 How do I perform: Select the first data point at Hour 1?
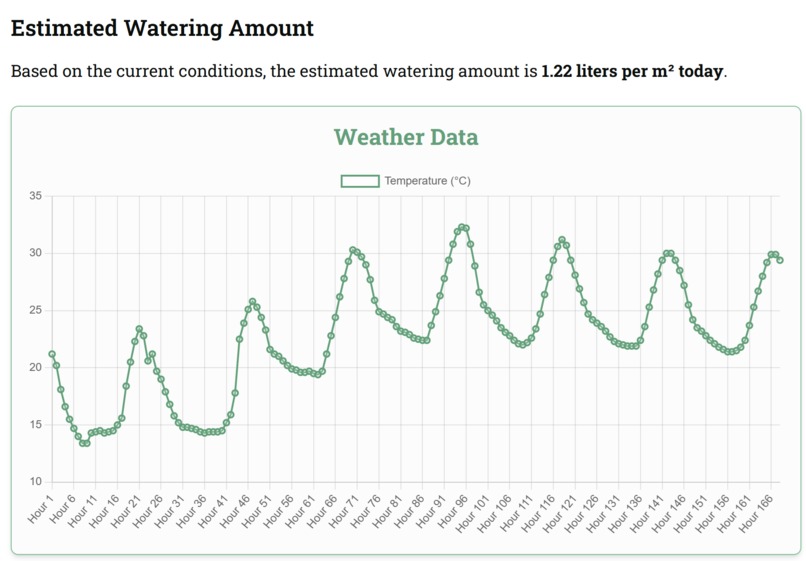52,354
